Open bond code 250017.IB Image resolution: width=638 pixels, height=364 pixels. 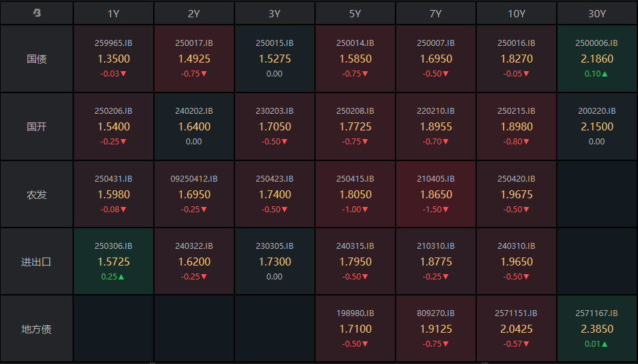(x=194, y=43)
